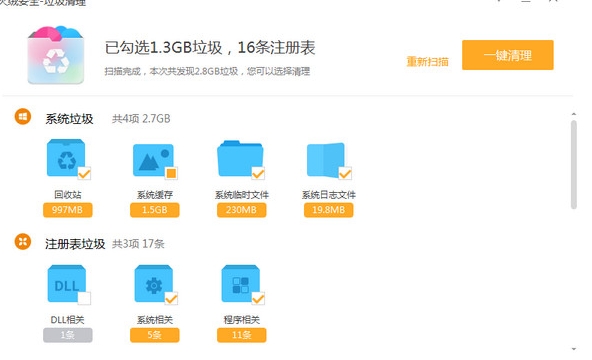Uncheck the 回收站 checkbox
This screenshot has height=360, width=592.
coord(84,173)
